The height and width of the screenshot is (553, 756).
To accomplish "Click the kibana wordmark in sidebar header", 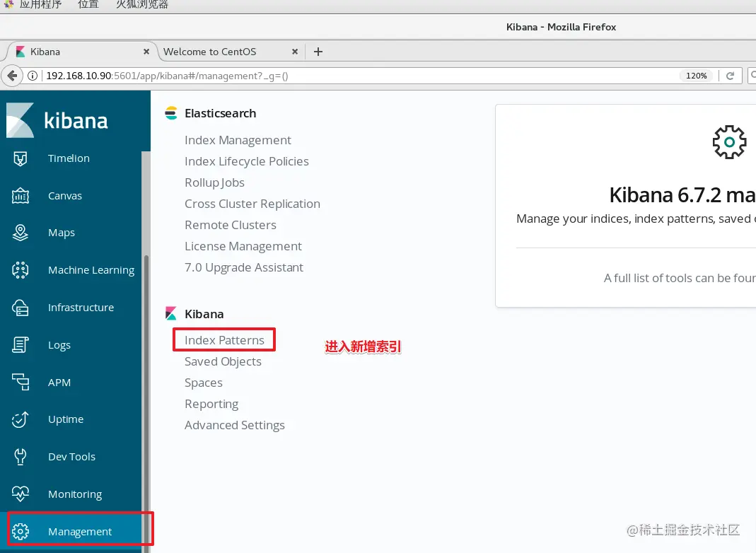I will (76, 120).
